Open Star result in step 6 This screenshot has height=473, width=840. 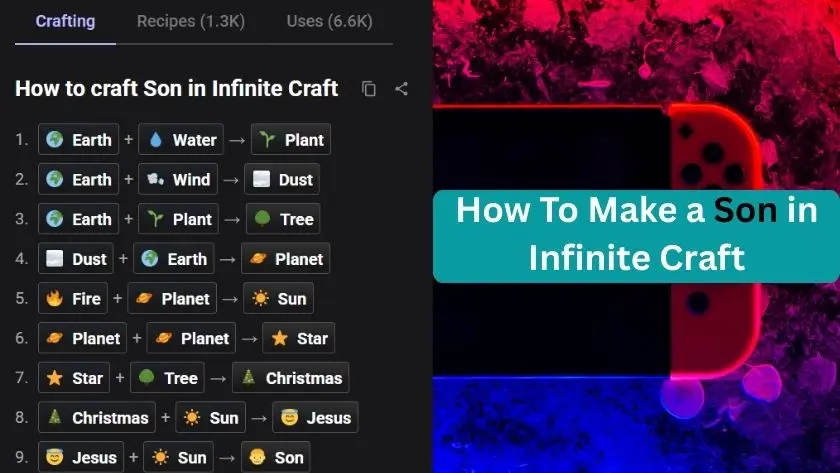pyautogui.click(x=299, y=337)
